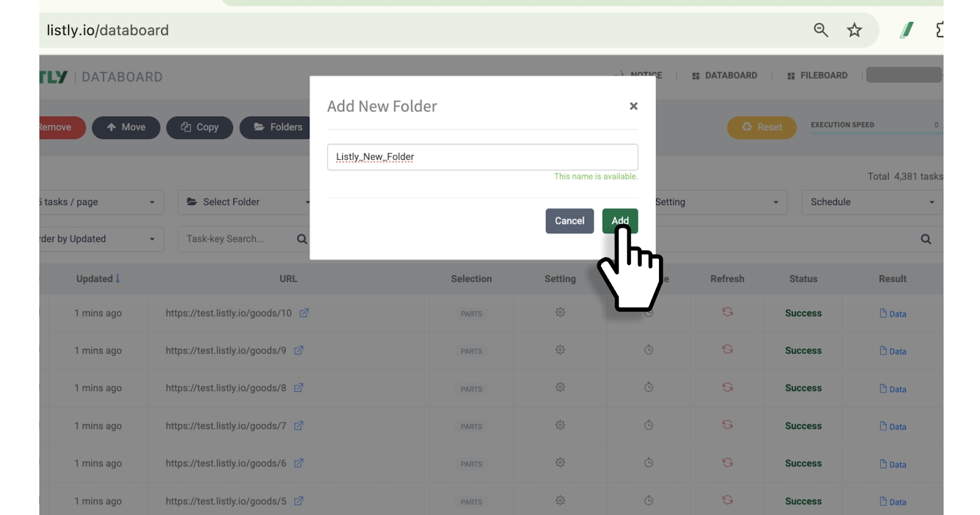
Task: Open Data result link for goods/10
Action: [892, 314]
